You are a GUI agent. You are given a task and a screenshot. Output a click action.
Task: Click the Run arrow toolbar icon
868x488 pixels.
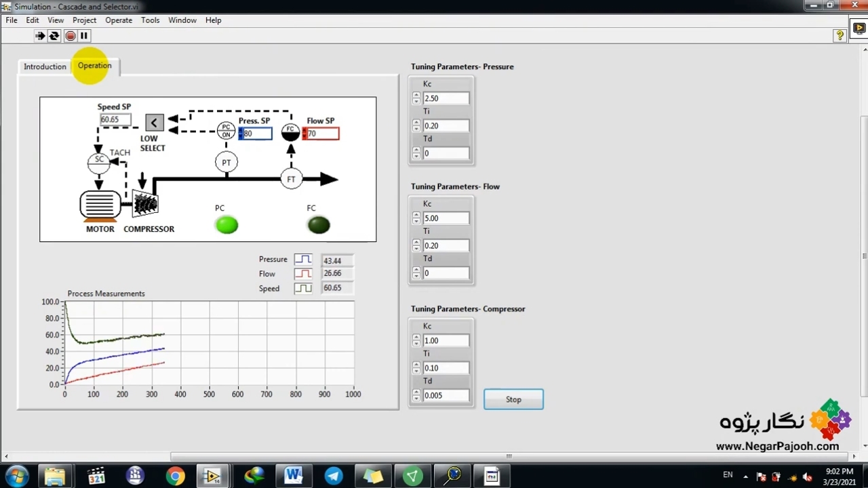pyautogui.click(x=40, y=36)
